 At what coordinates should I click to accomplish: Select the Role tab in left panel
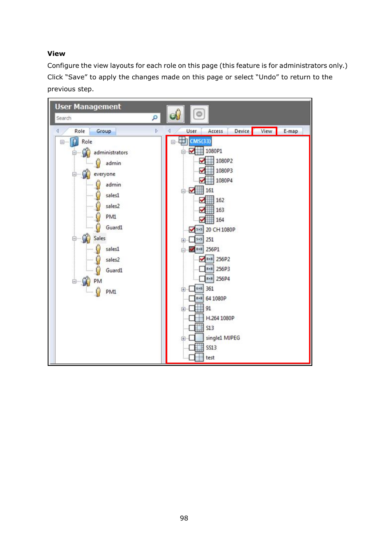(80, 131)
